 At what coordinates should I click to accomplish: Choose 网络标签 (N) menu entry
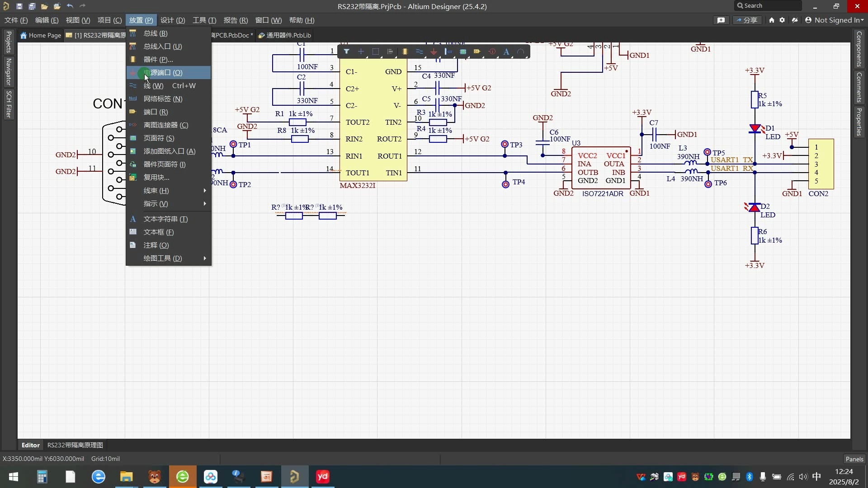pos(169,99)
